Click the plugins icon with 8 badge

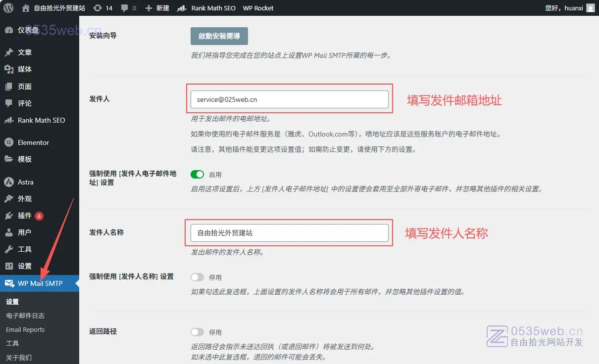tap(8, 216)
